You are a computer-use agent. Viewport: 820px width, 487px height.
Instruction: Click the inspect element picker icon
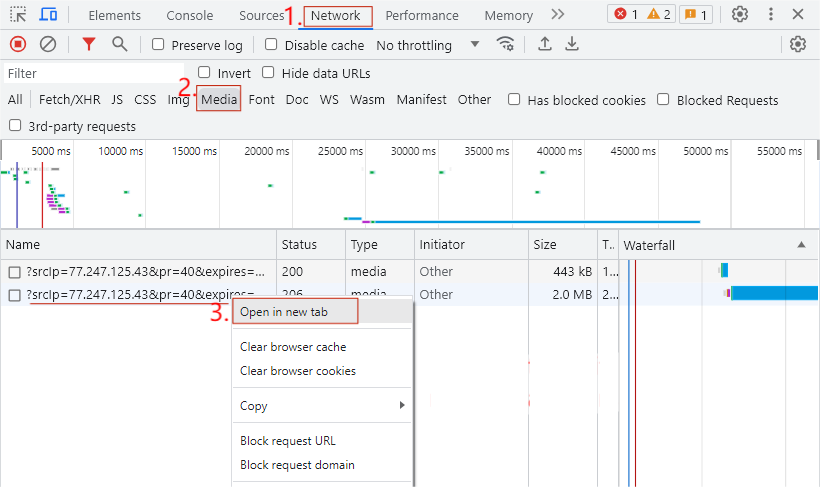(18, 15)
